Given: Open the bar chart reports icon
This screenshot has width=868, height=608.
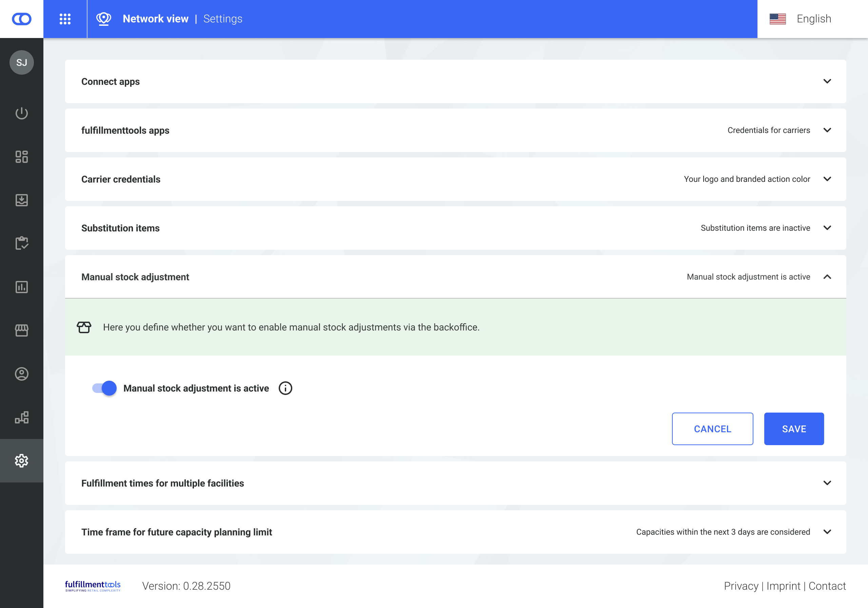Looking at the screenshot, I should coord(22,287).
